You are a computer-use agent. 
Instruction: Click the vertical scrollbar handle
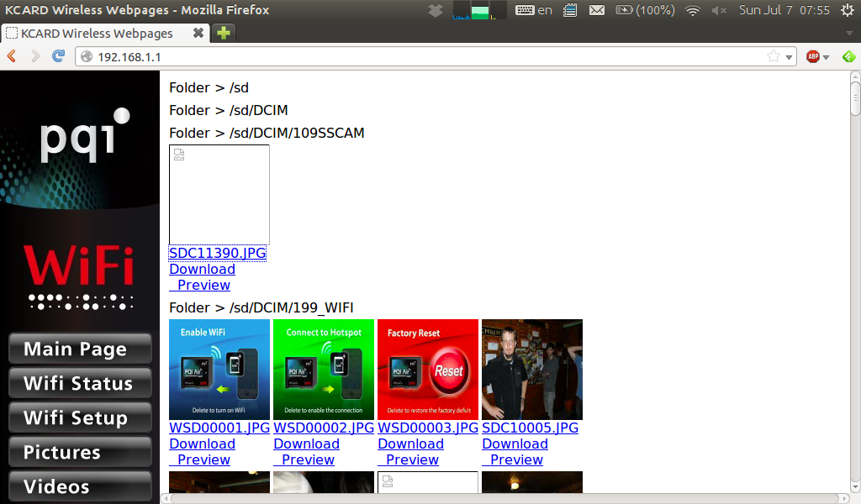(x=855, y=99)
